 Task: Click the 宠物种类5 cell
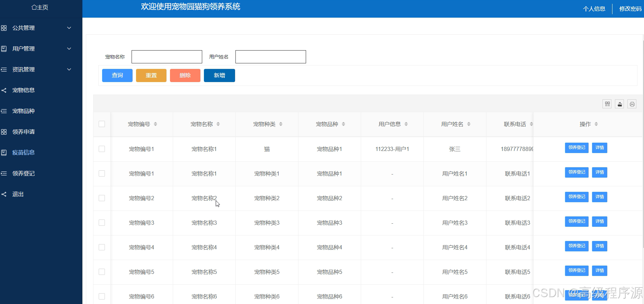(x=267, y=272)
